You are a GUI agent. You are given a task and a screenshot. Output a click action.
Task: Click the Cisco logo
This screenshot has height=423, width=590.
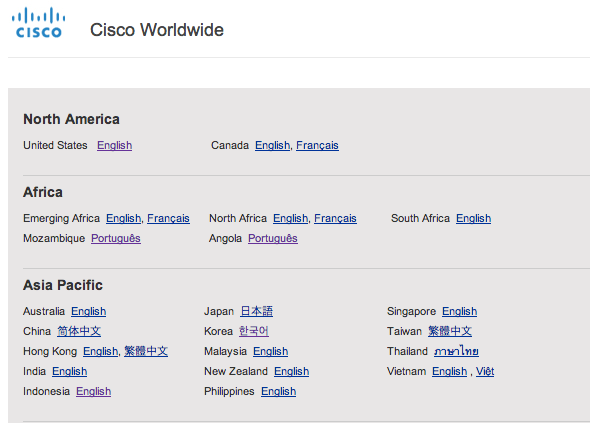click(x=38, y=23)
